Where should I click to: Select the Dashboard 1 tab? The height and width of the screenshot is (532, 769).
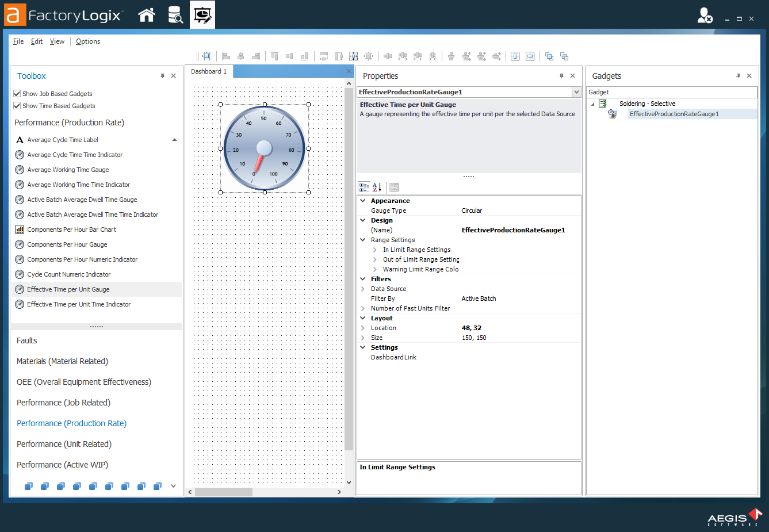coord(208,72)
